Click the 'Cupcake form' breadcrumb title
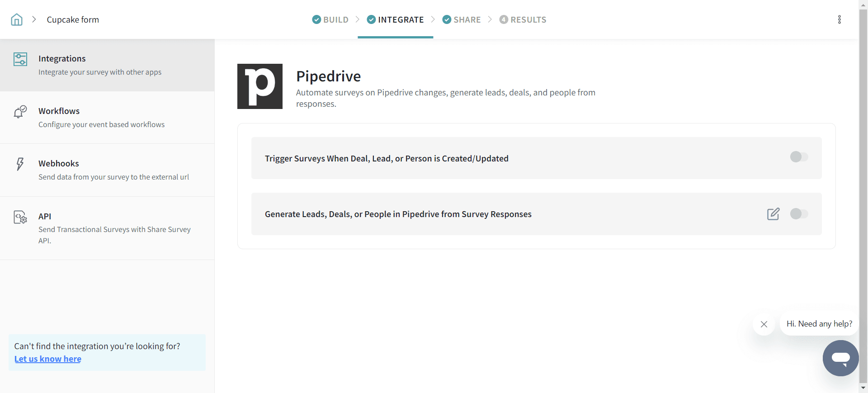Screen dimensions: 868x393 pyautogui.click(x=73, y=19)
